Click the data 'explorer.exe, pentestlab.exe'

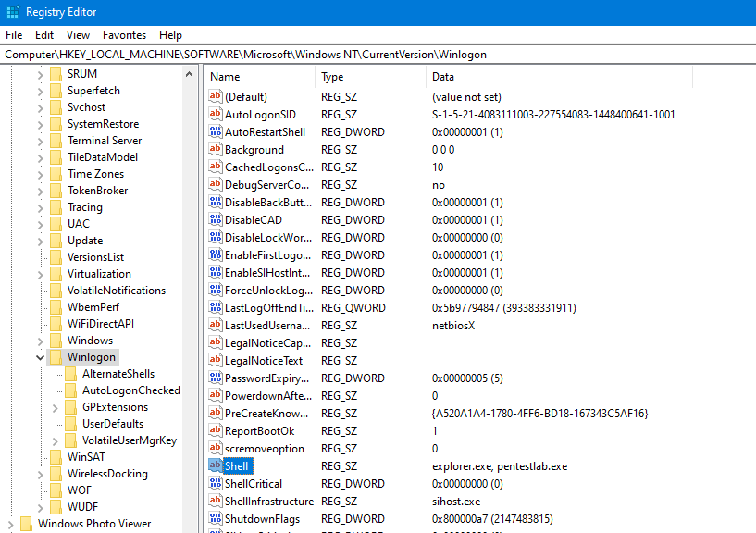tap(500, 466)
